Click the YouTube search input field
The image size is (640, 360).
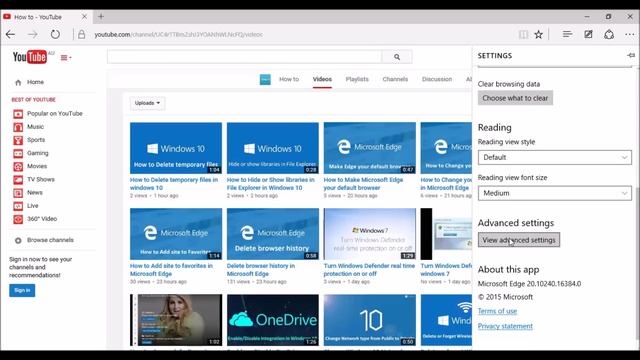click(x=244, y=57)
